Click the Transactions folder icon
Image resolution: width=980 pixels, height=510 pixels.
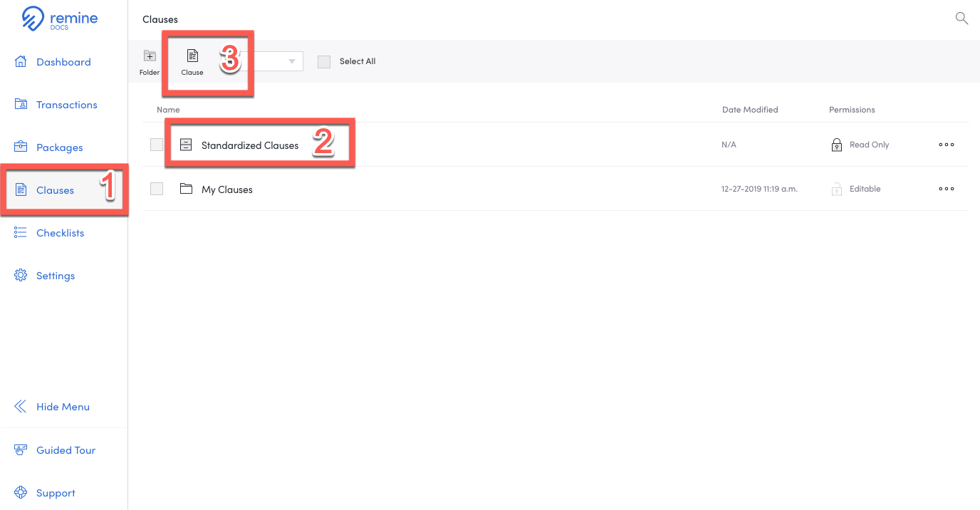pos(21,104)
